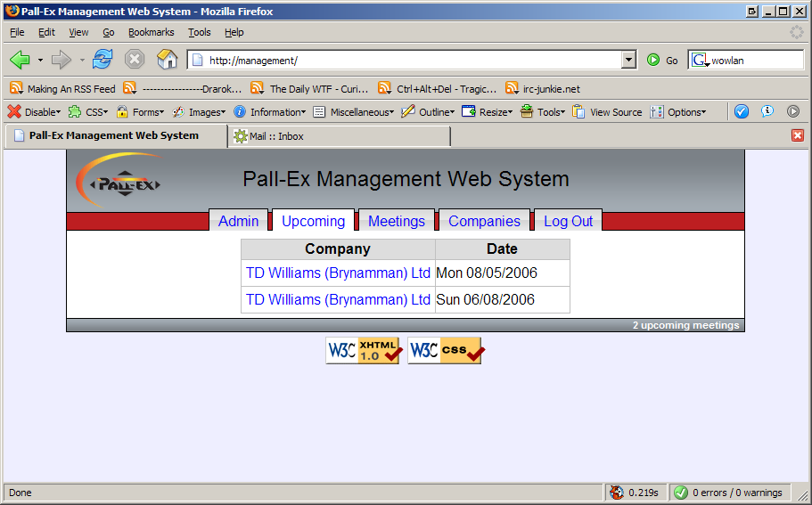Click the Admin navigation link
The width and height of the screenshot is (812, 505).
click(x=238, y=221)
